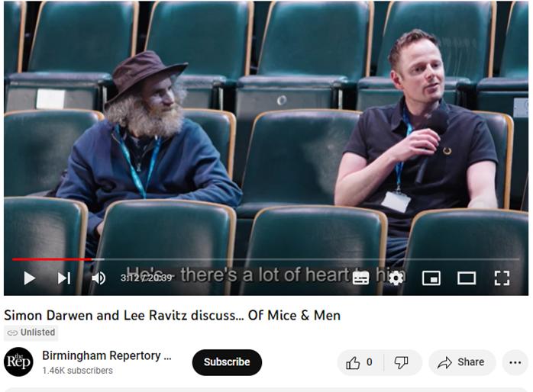Image resolution: width=533 pixels, height=392 pixels.
Task: Click the Unlisted visibility badge
Action: pos(31,333)
